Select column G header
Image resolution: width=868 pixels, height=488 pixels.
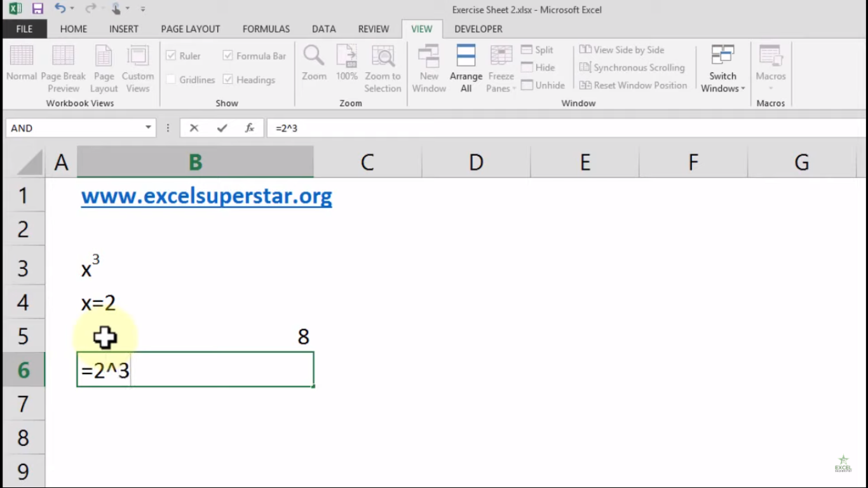(x=802, y=163)
